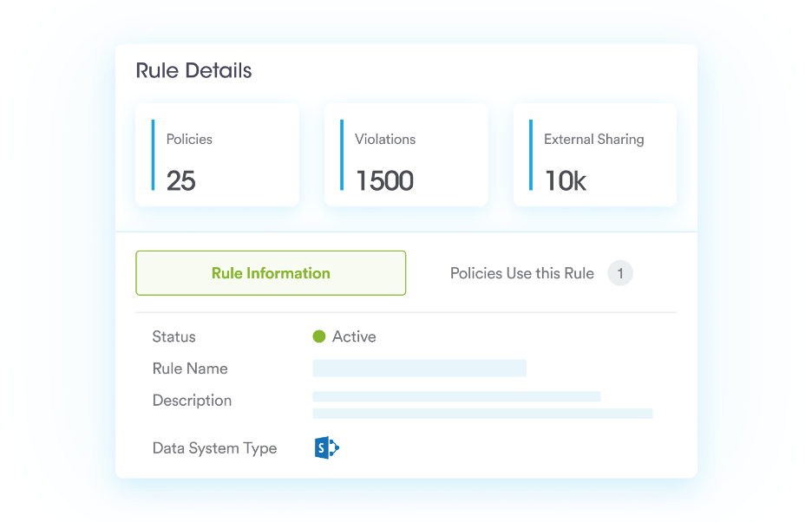The width and height of the screenshot is (812, 522).
Task: Select the SharePoint data system icon
Action: pyautogui.click(x=324, y=447)
